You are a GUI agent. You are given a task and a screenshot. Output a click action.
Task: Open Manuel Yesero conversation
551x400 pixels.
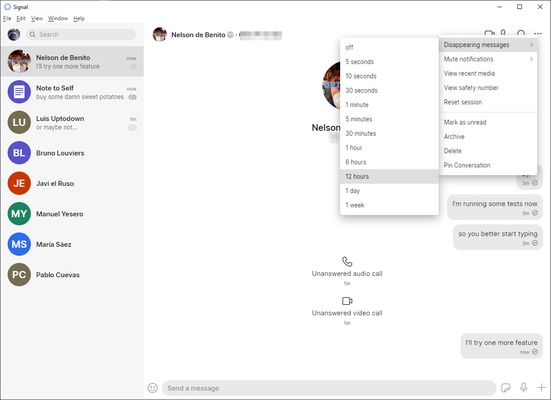tap(72, 214)
